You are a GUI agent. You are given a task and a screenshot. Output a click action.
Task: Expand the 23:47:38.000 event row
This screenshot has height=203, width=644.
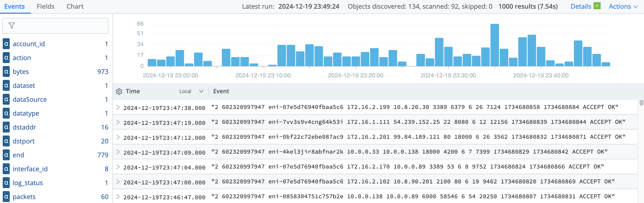coord(118,107)
